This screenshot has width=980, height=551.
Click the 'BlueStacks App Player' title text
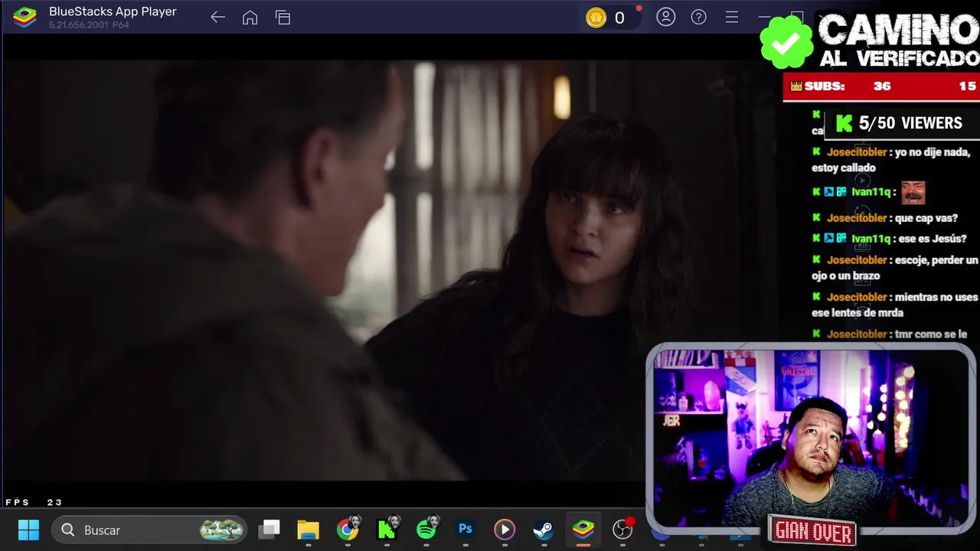coord(113,11)
